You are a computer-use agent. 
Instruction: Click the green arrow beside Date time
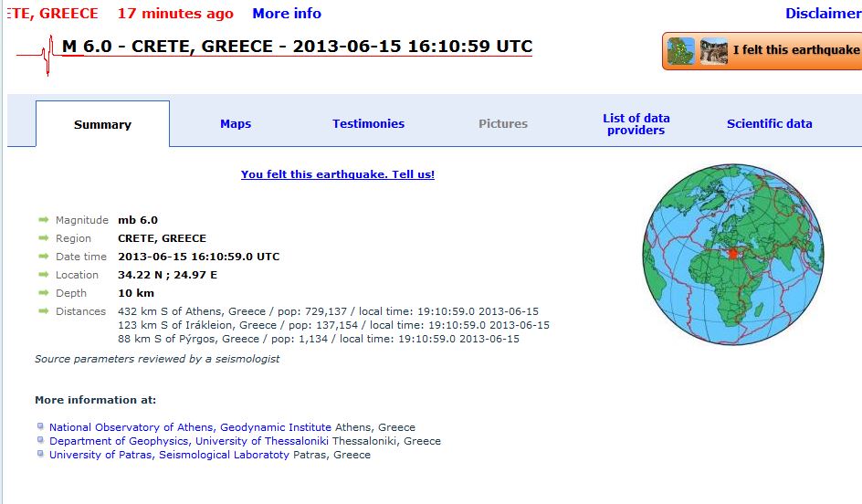44,257
